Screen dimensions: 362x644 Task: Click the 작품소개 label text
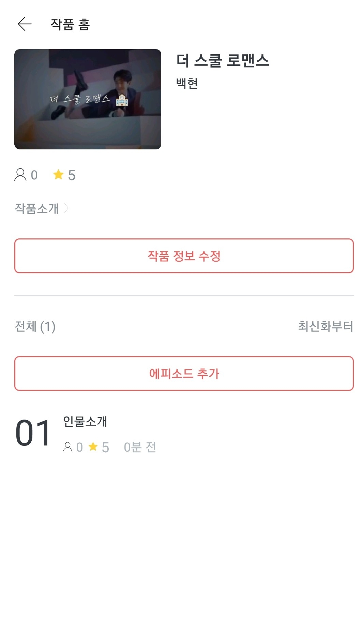click(37, 208)
